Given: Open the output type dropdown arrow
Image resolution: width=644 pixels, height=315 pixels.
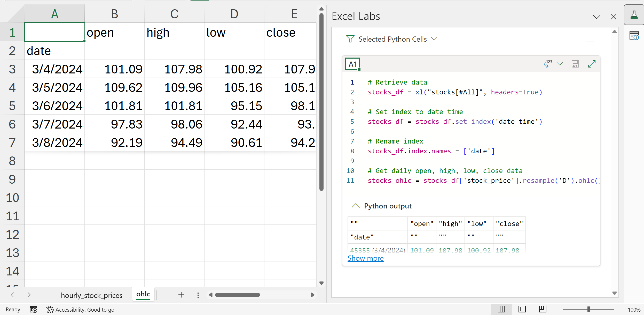Looking at the screenshot, I should 560,64.
